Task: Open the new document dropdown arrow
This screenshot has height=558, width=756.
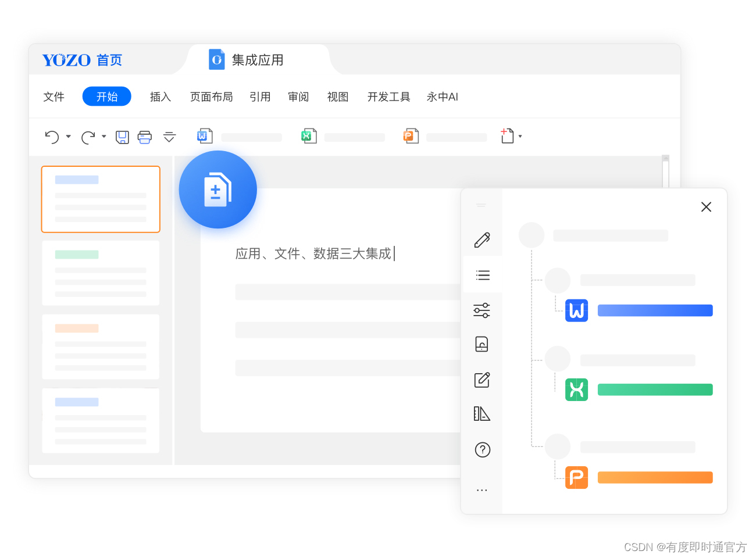Action: point(520,137)
